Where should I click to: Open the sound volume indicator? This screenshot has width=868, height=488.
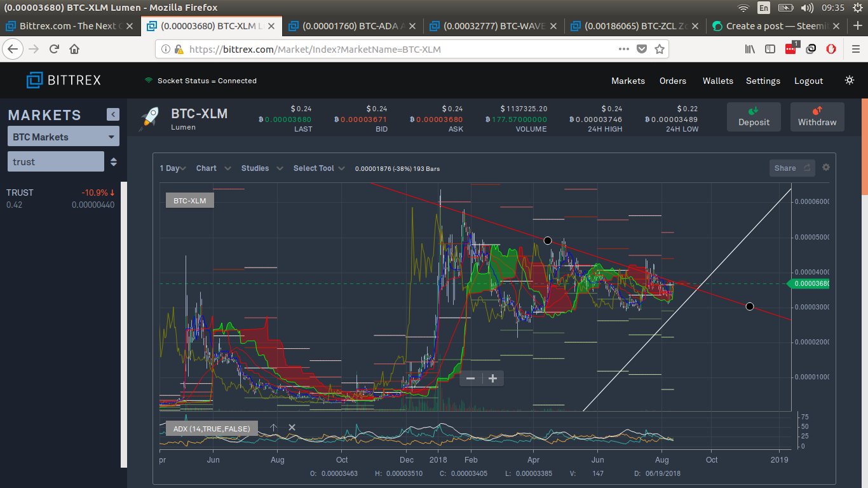[808, 8]
